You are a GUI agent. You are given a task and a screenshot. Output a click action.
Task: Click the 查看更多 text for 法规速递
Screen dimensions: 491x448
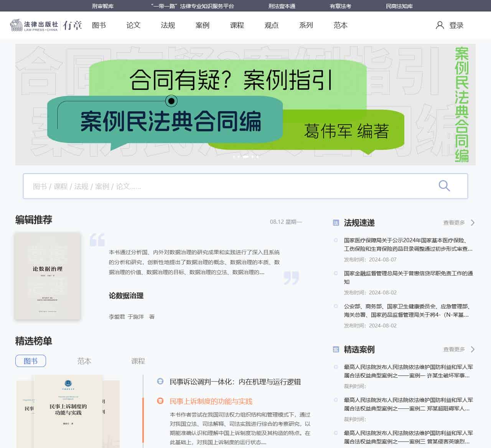(454, 223)
